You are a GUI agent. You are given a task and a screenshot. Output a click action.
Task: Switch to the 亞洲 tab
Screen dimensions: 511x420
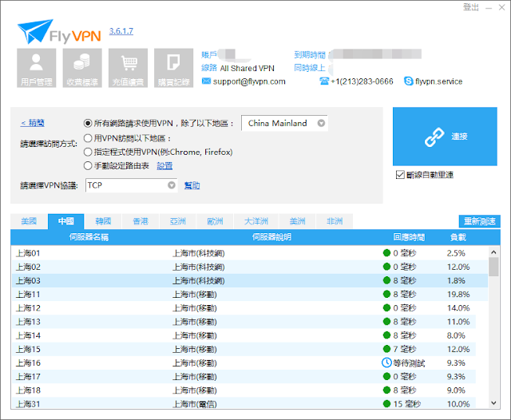point(177,221)
